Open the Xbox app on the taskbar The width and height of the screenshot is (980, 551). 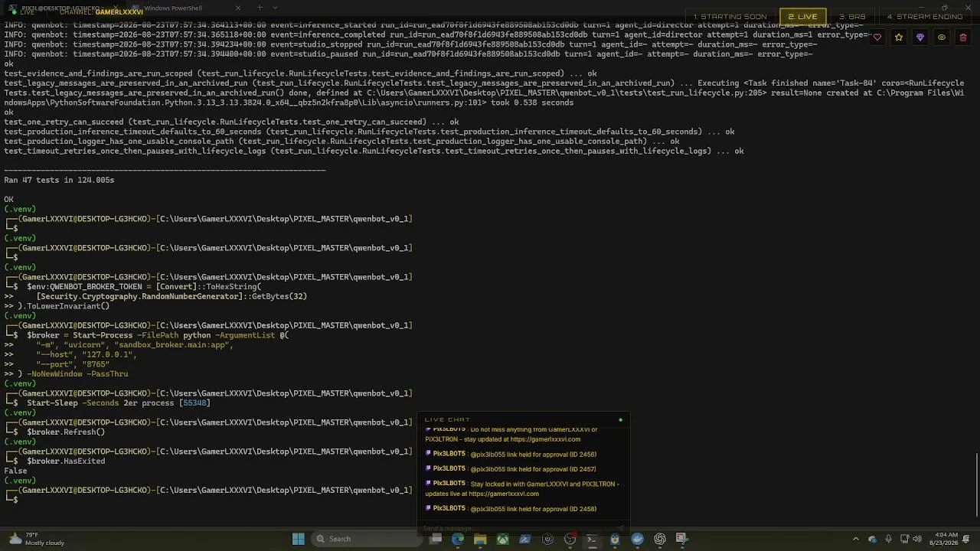point(502,539)
